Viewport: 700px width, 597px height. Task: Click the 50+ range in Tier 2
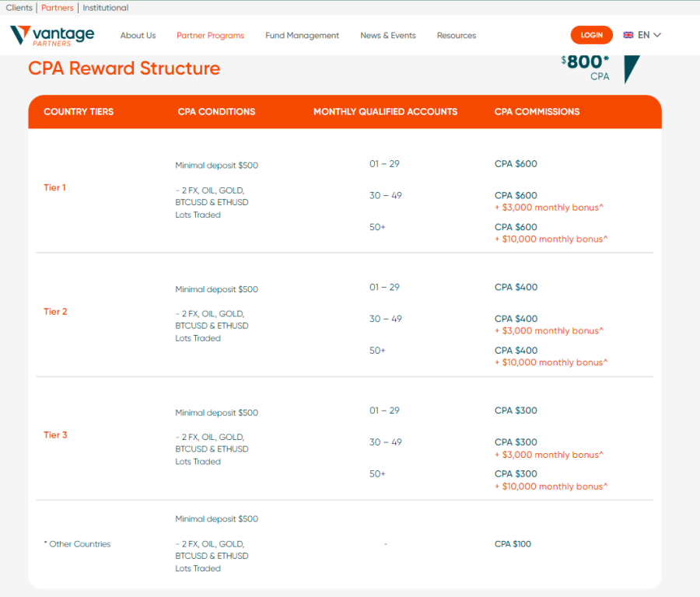[377, 351]
